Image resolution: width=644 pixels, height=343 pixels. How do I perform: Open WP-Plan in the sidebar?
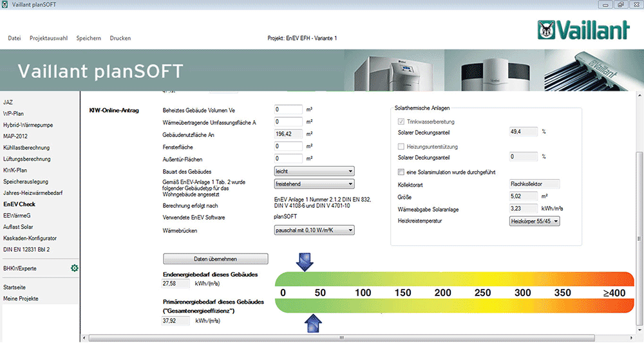click(14, 114)
